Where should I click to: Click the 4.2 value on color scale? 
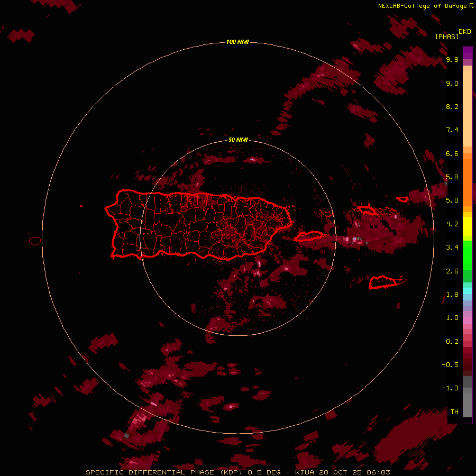coord(452,224)
